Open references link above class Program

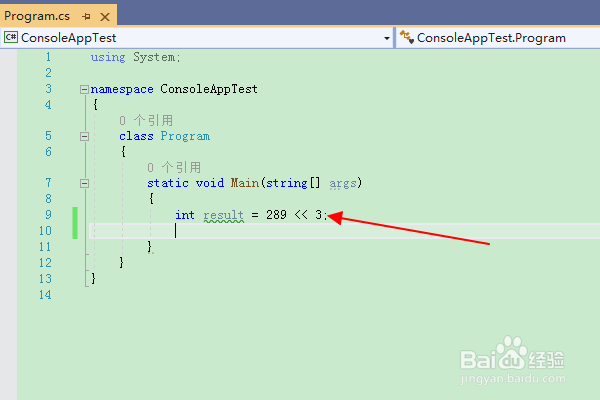point(146,121)
